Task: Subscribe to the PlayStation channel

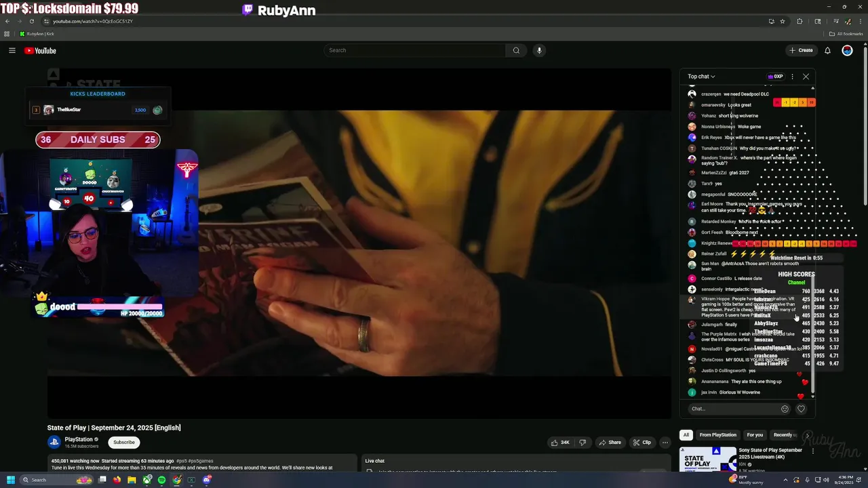Action: pos(124,442)
